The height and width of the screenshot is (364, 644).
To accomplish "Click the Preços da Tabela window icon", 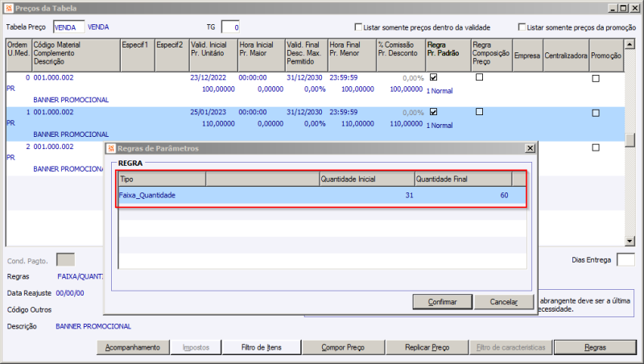I will click(x=7, y=7).
